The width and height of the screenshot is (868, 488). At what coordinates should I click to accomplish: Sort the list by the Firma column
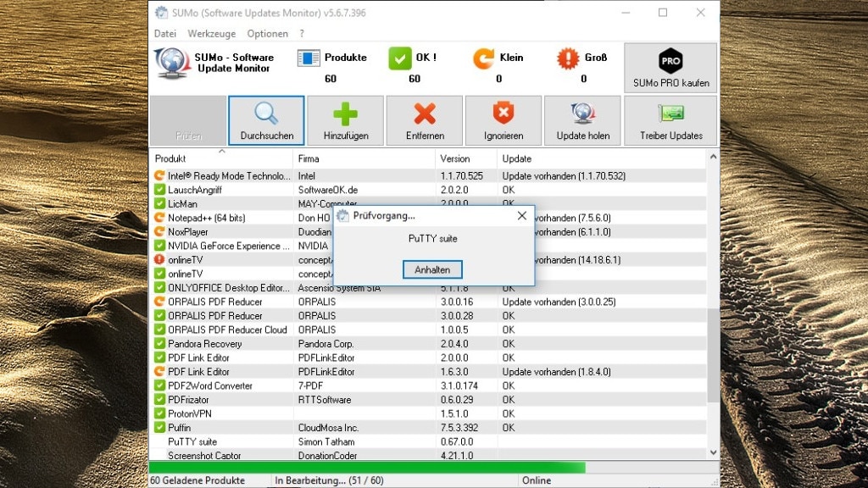364,158
